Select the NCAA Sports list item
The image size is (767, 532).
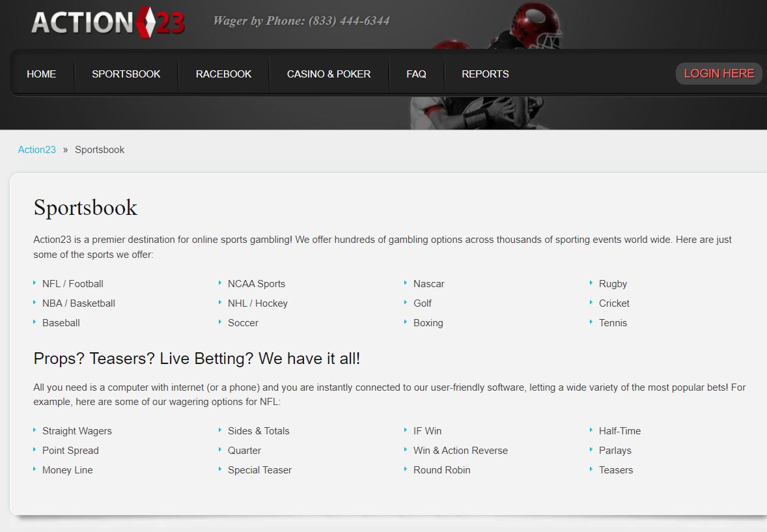257,284
